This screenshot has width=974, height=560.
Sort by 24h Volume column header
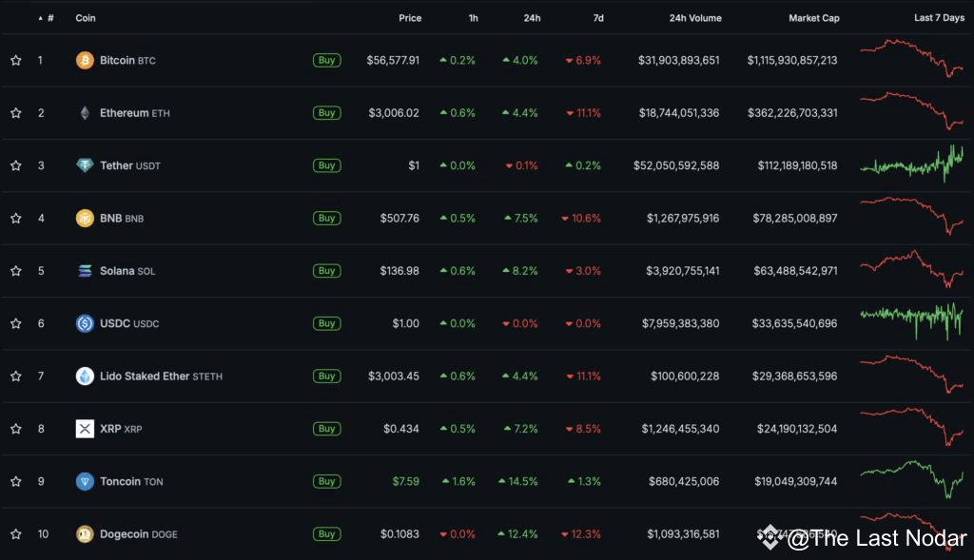tap(694, 18)
